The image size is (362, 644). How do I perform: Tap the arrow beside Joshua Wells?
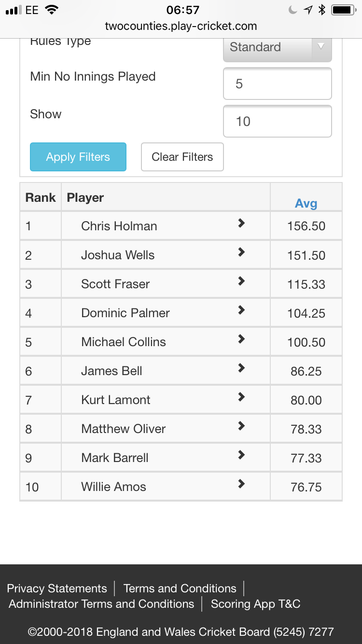tap(241, 252)
